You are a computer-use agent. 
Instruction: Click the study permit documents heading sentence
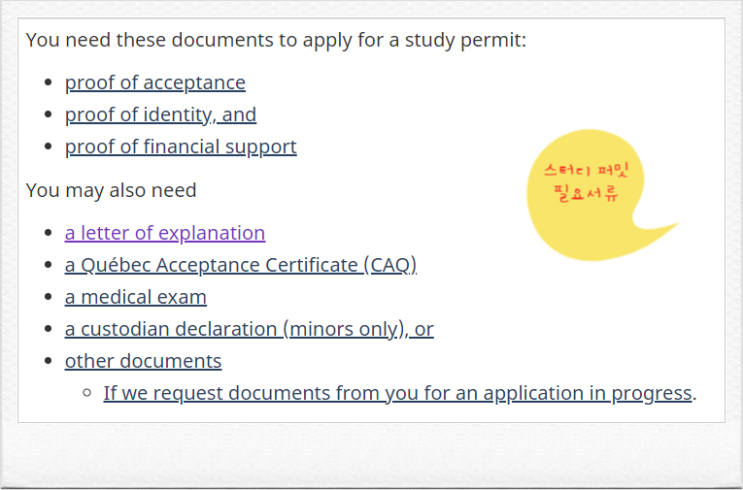click(276, 40)
